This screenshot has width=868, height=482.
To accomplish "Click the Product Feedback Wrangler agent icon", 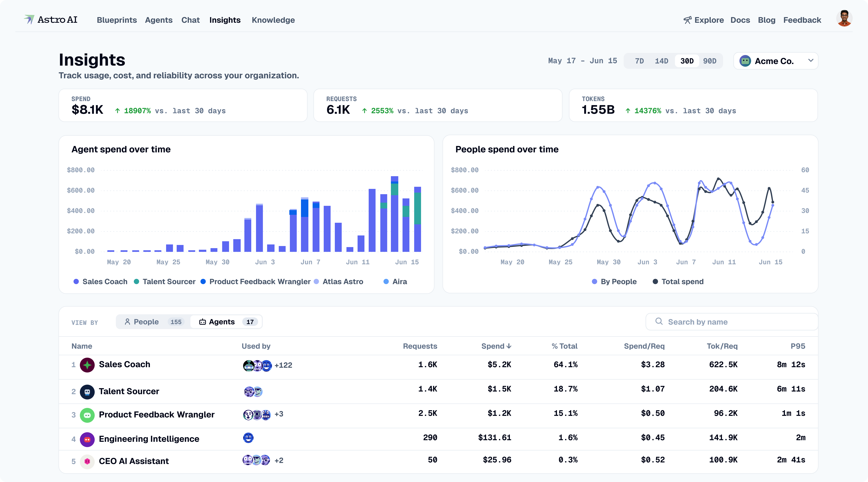I will 87,415.
